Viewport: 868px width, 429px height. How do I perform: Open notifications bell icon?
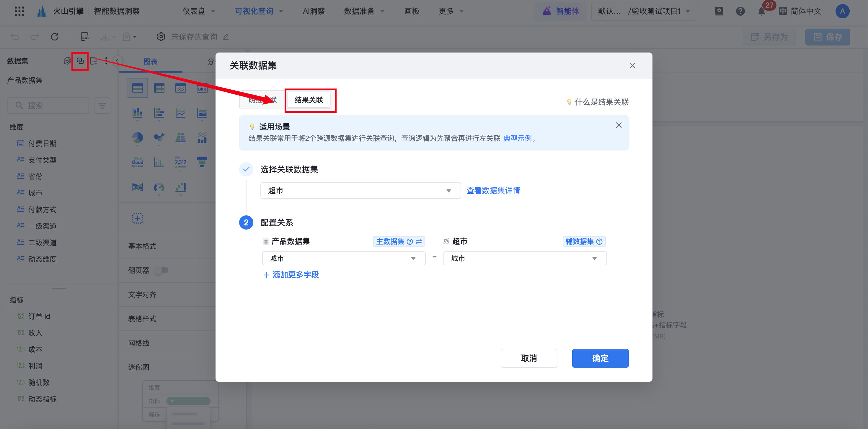[x=761, y=12]
